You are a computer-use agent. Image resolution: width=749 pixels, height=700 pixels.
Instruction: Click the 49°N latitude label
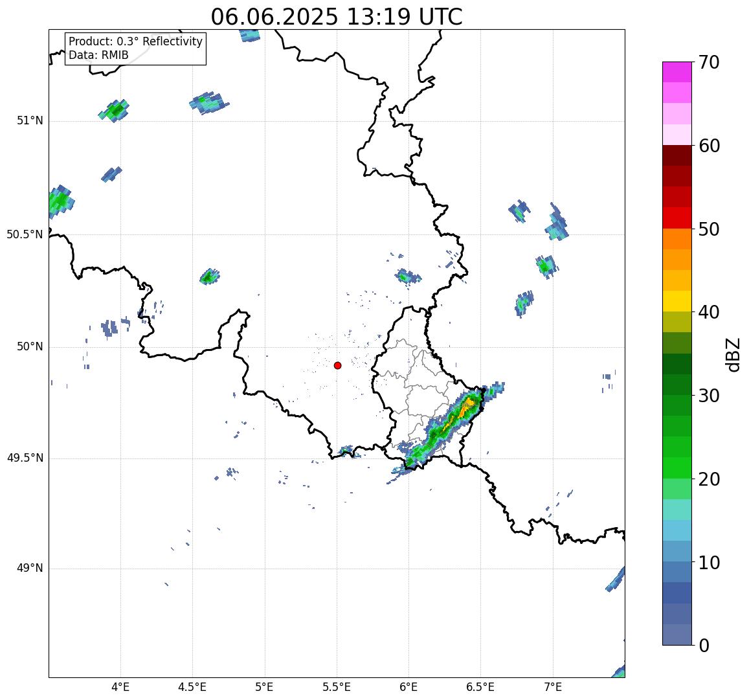(30, 569)
